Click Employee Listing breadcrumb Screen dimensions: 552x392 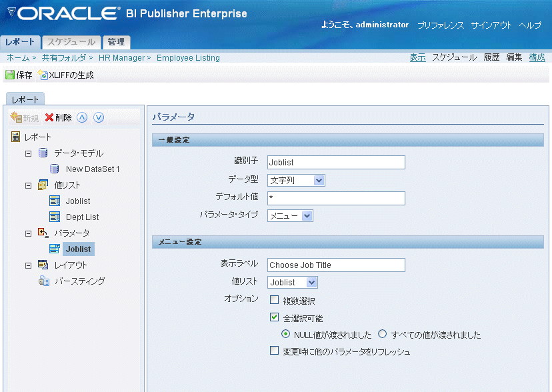(189, 58)
